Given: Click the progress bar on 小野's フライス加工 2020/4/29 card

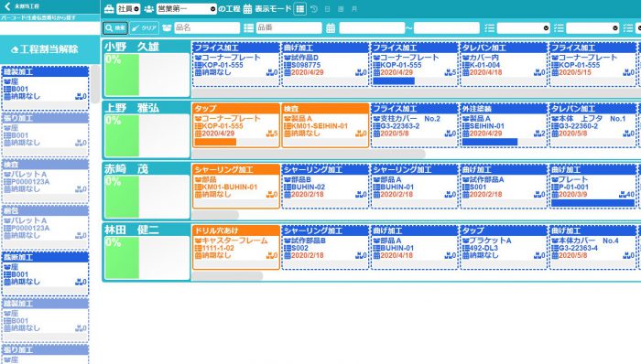Looking at the screenshot, I should click(414, 80).
